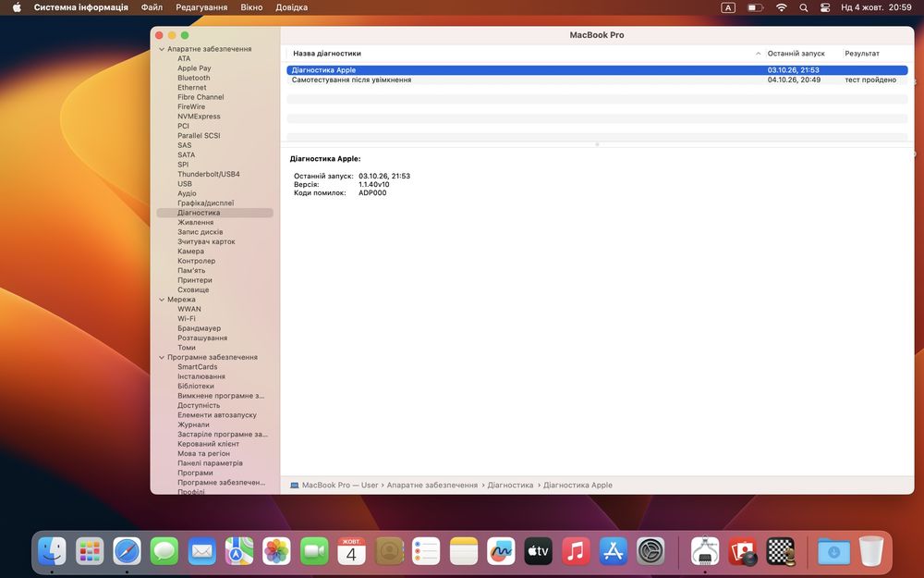Sort by Результат column header
Image resolution: width=924 pixels, height=578 pixels.
click(x=862, y=53)
